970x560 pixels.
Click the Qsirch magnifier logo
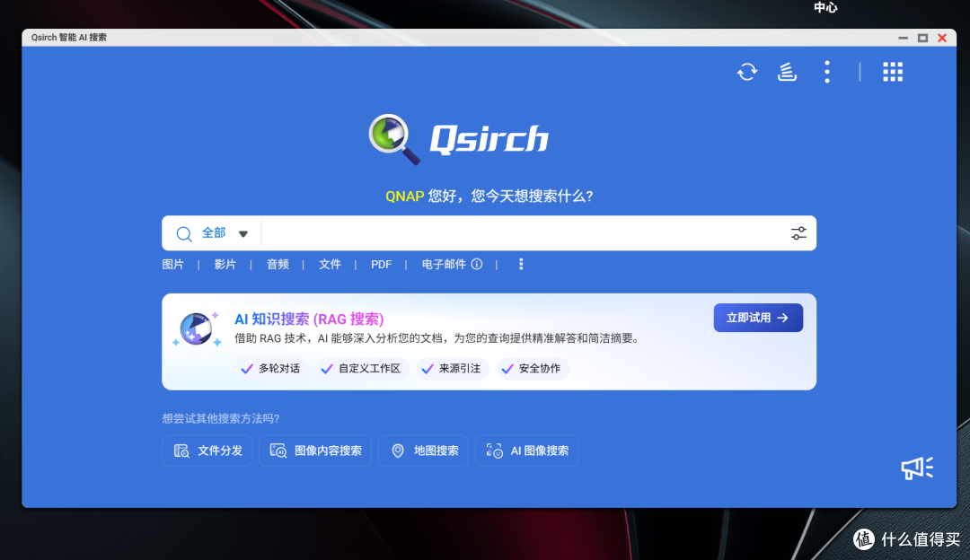(x=394, y=139)
